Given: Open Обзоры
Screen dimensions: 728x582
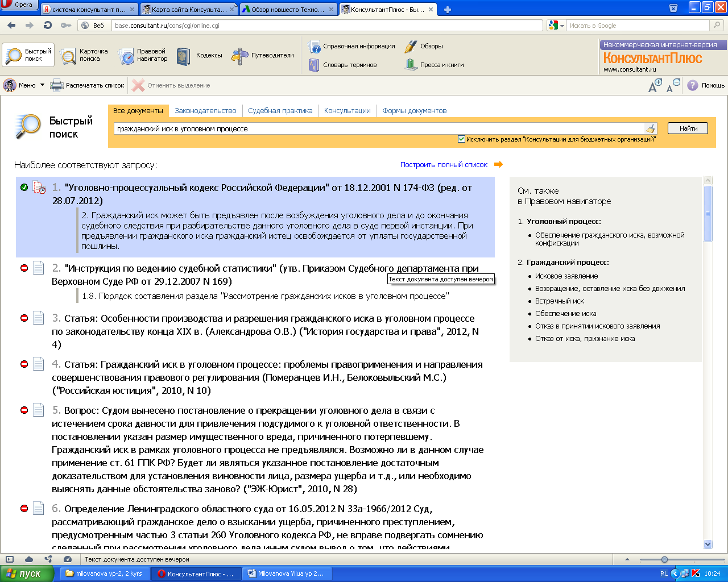Looking at the screenshot, I should [424, 46].
